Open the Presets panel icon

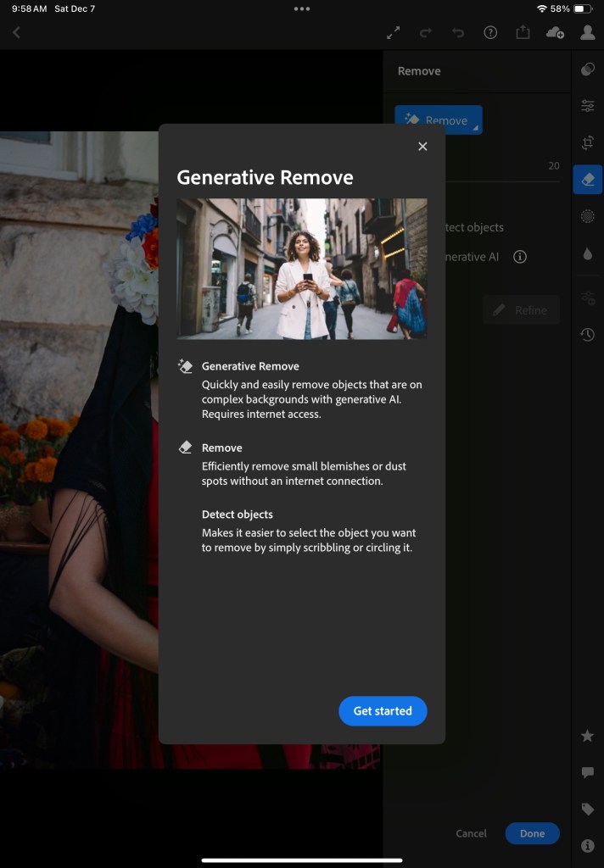[x=587, y=70]
